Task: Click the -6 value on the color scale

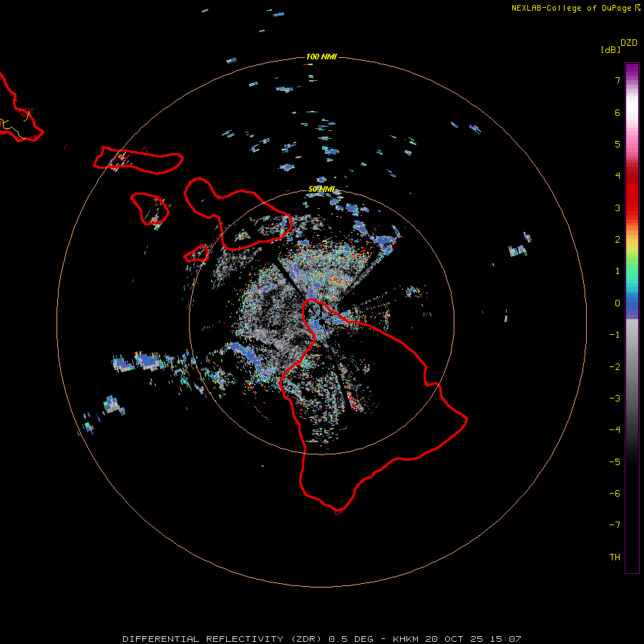Action: (x=615, y=494)
